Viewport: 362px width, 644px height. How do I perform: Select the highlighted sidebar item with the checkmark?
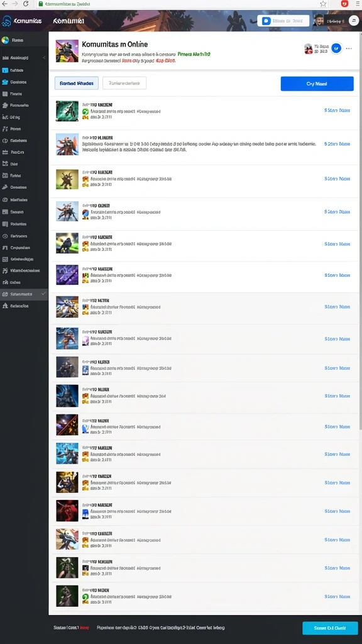24,294
